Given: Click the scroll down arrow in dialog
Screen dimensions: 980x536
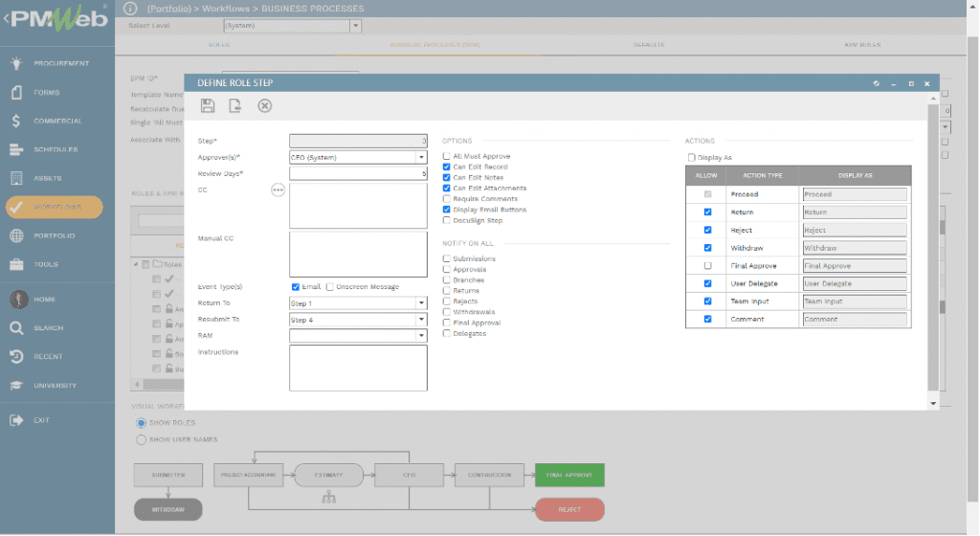Looking at the screenshot, I should click(x=933, y=404).
